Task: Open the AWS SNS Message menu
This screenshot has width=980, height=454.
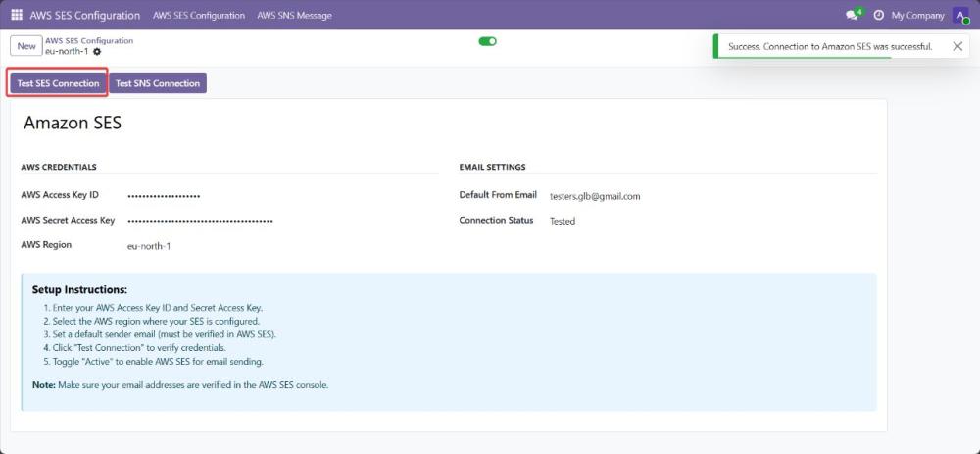Action: click(294, 15)
